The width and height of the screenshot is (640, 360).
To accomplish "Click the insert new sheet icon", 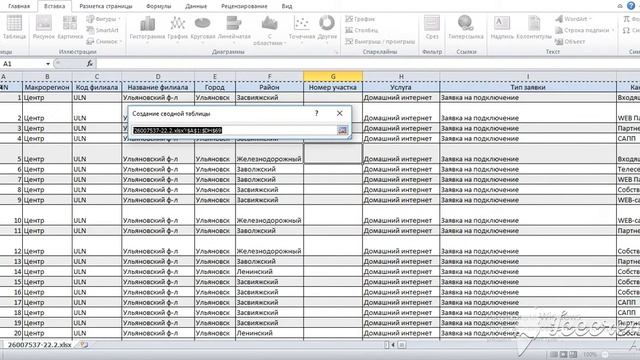I will click(x=84, y=344).
